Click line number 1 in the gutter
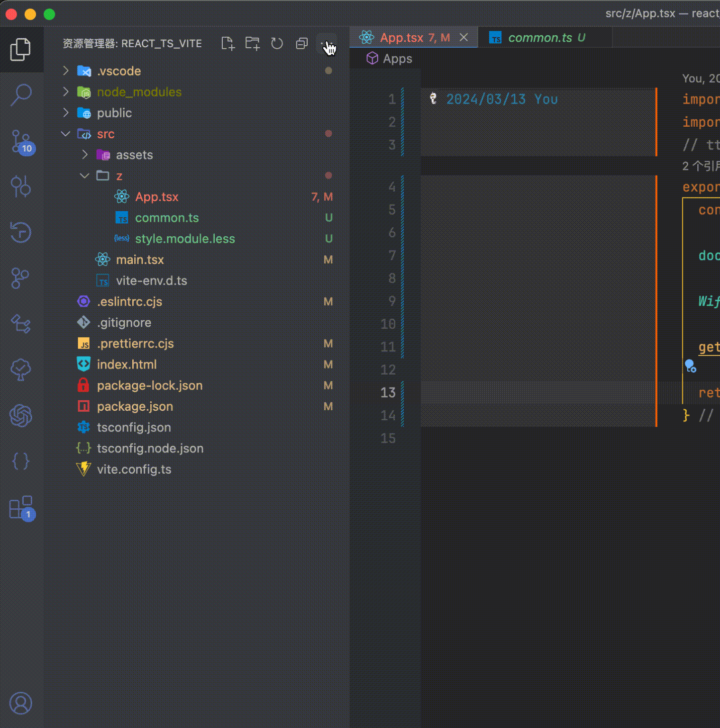The width and height of the screenshot is (720, 728). pyautogui.click(x=392, y=99)
